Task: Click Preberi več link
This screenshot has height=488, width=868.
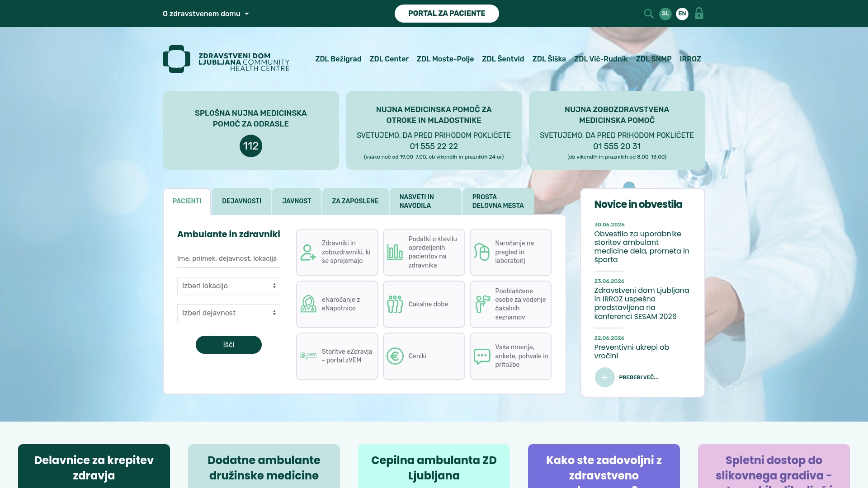Action: (x=638, y=377)
